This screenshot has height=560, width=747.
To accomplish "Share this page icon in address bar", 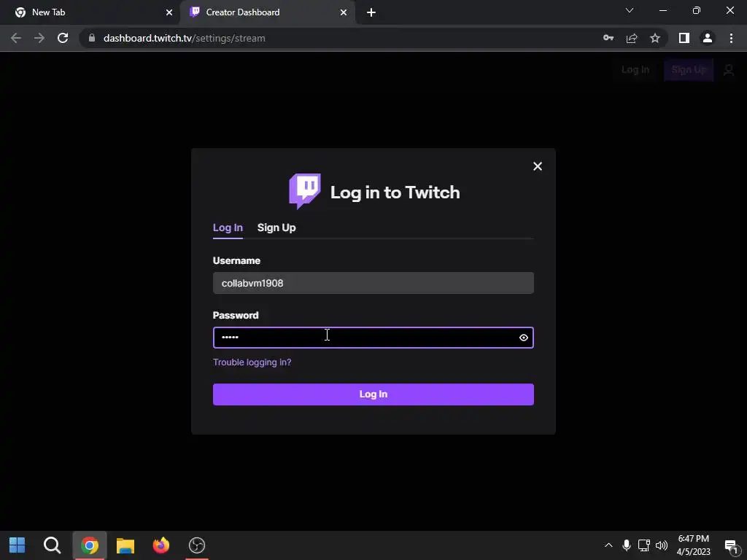I will point(632,38).
